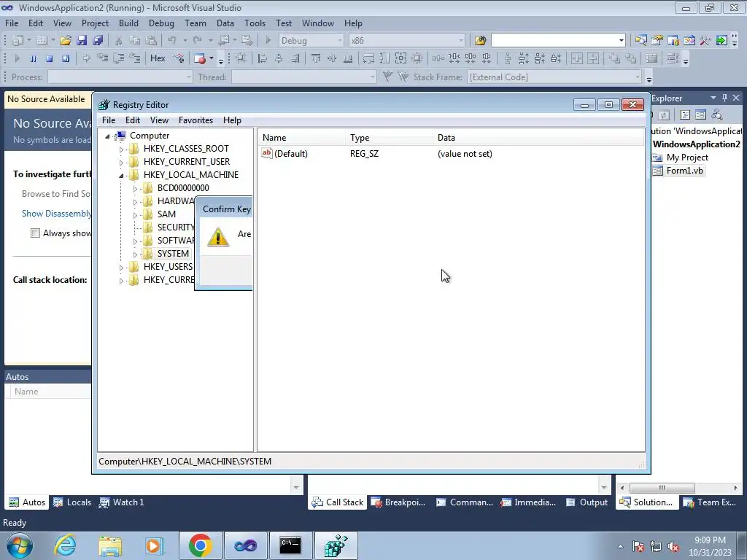This screenshot has width=747, height=560.
Task: Click the Windows Start orb
Action: pyautogui.click(x=20, y=545)
